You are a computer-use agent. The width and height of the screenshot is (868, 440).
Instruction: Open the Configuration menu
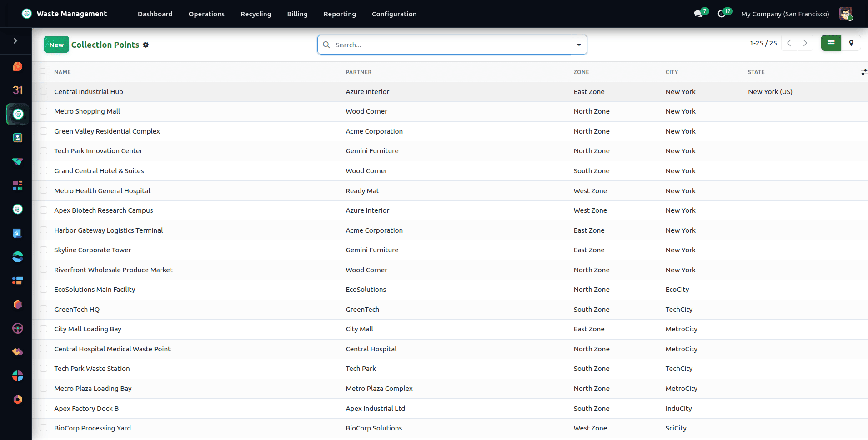click(394, 14)
